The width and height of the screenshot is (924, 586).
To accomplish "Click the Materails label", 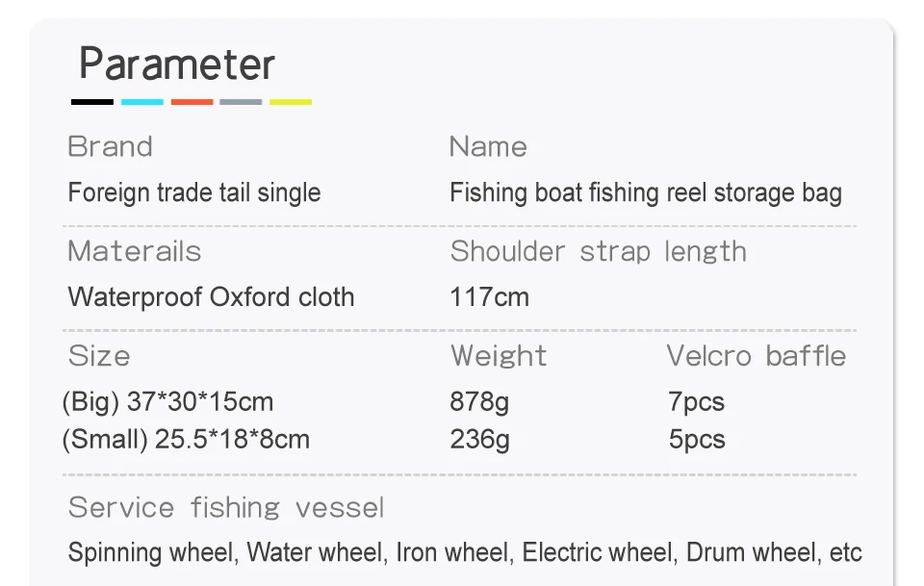I will point(134,251).
